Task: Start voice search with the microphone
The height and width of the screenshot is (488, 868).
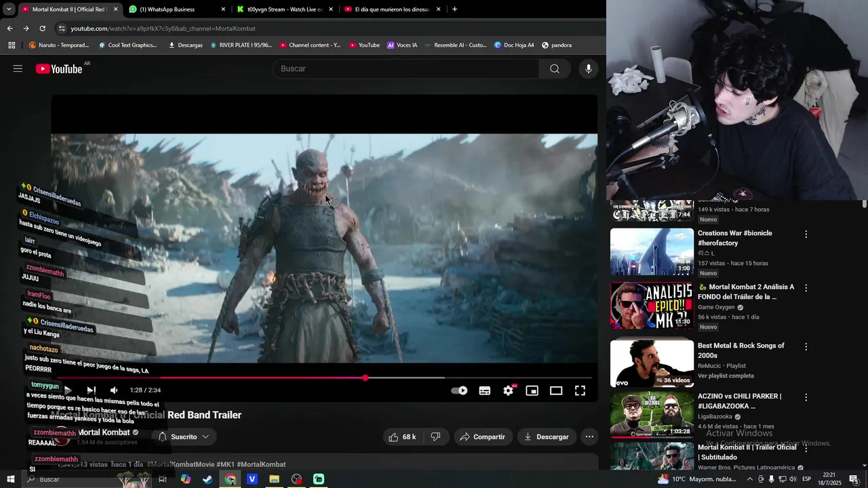Action: click(589, 68)
